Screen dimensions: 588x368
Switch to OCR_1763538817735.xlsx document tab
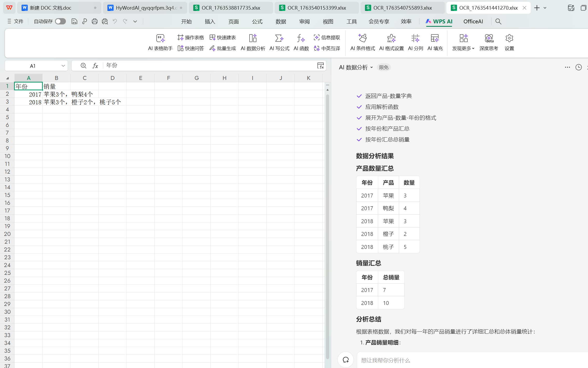point(231,8)
